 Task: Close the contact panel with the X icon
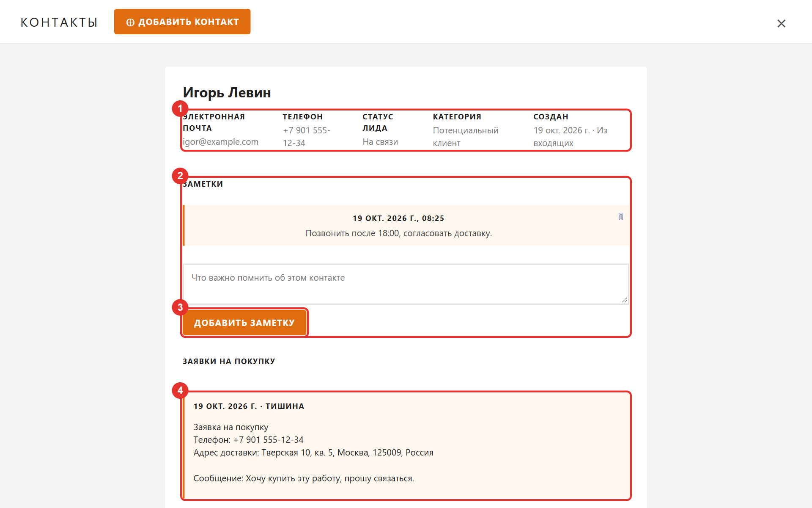click(x=781, y=23)
